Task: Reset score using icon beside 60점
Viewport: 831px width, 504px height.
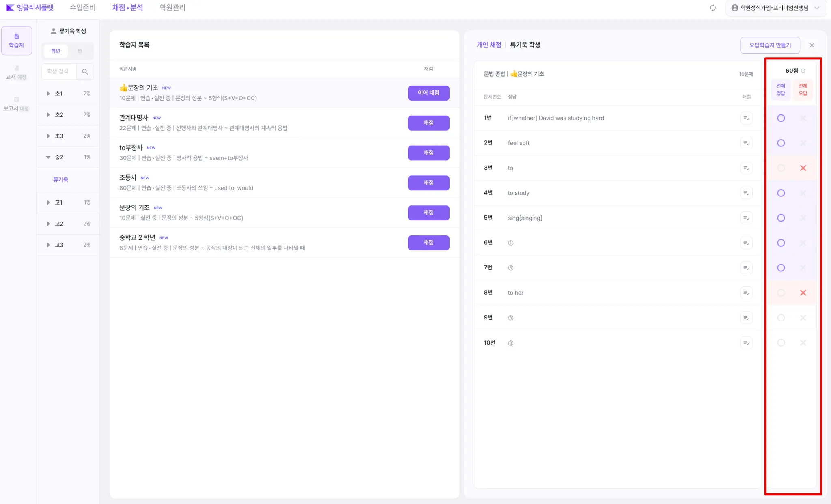Action: click(803, 71)
